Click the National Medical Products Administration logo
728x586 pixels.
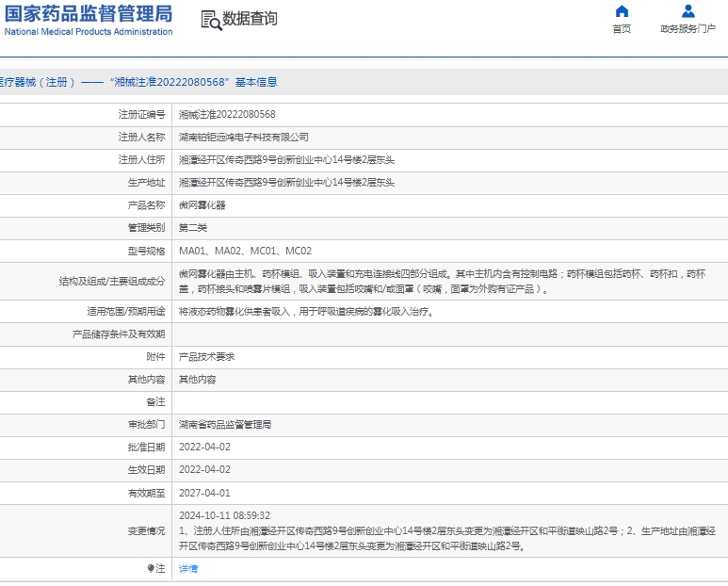pyautogui.click(x=89, y=21)
